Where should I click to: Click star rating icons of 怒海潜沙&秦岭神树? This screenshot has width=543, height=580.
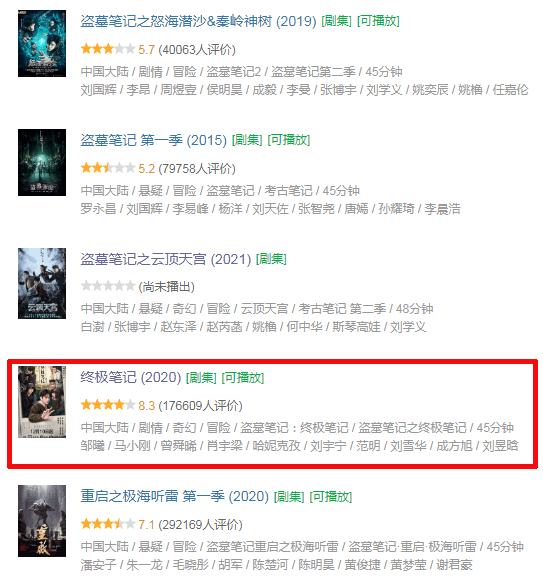(108, 49)
